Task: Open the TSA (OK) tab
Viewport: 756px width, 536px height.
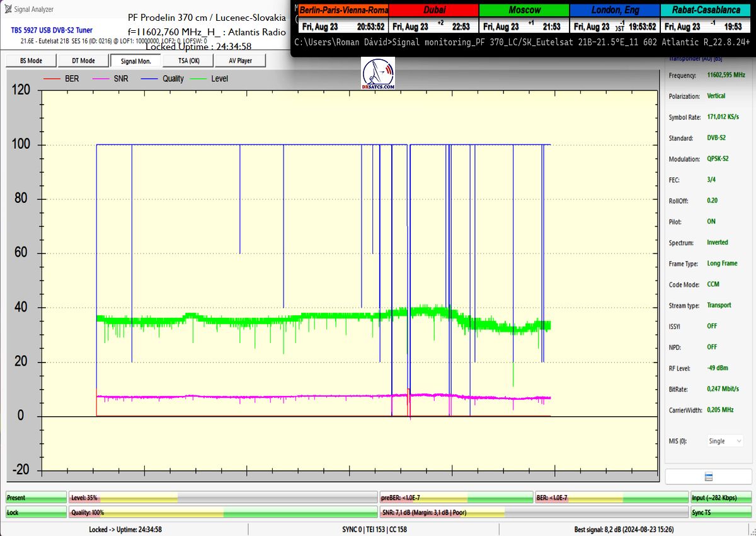Action: 187,61
